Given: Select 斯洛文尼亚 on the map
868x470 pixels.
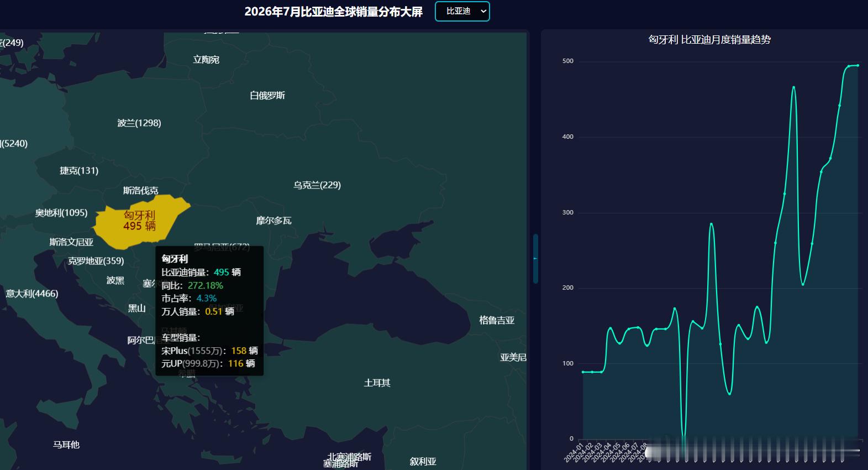Looking at the screenshot, I should [71, 242].
